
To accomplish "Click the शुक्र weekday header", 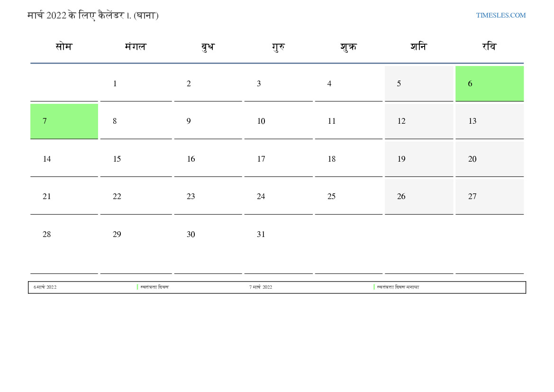I will tap(349, 46).
